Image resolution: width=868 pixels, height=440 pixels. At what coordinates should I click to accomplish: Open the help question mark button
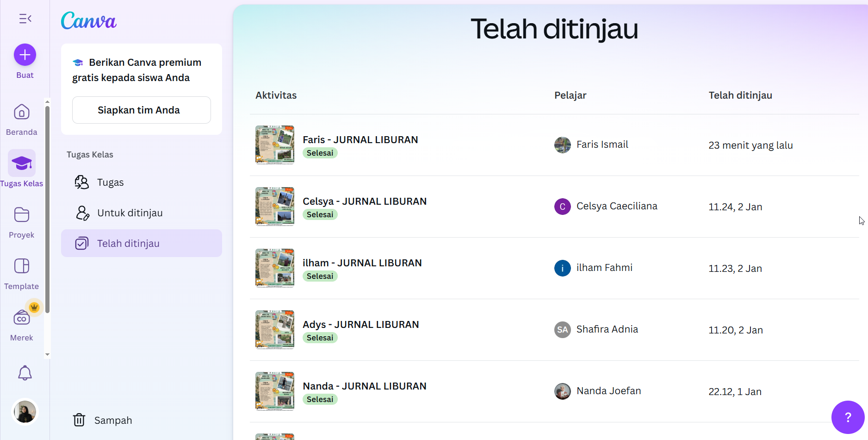click(848, 417)
